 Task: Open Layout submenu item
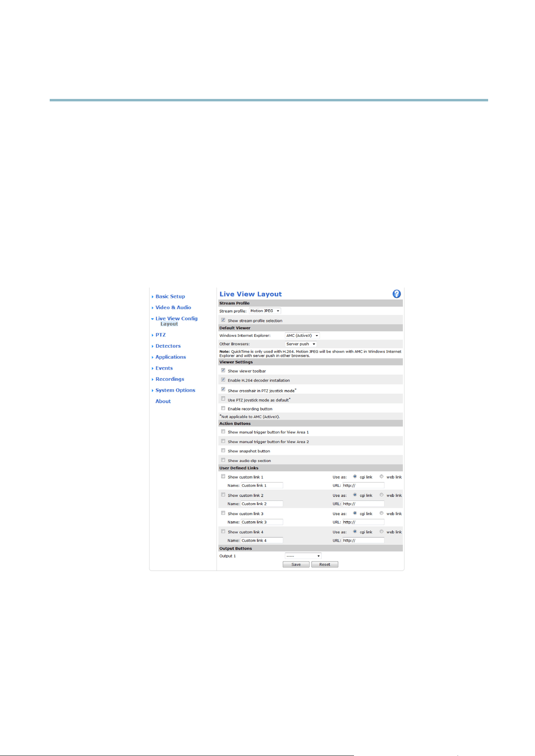169,324
